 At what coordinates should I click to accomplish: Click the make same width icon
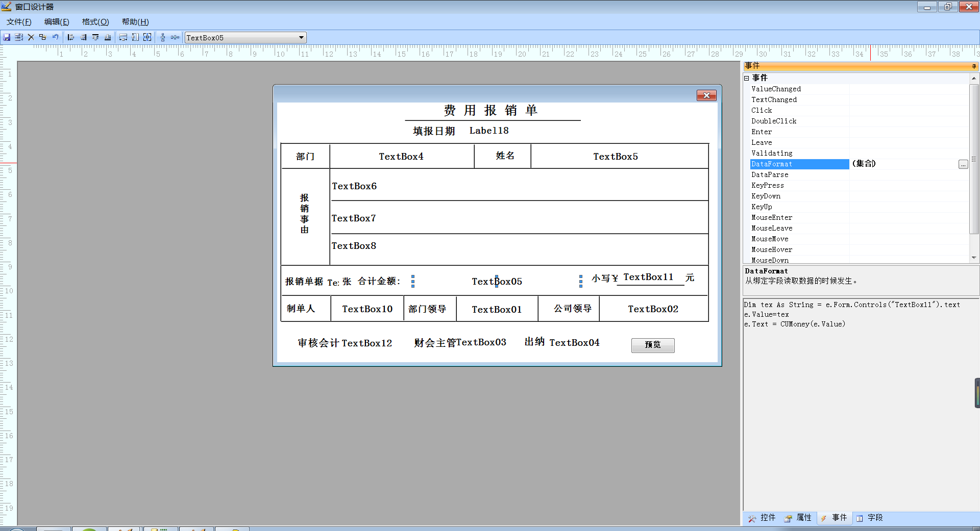coord(123,37)
